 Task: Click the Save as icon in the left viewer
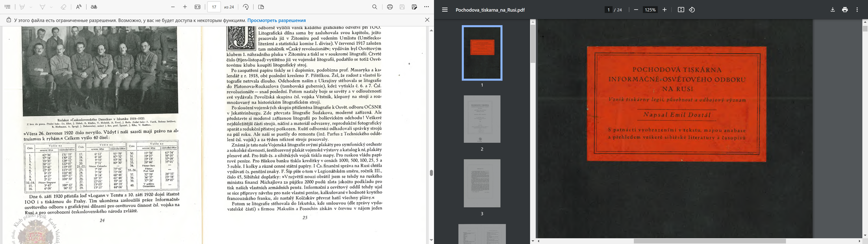click(x=414, y=7)
